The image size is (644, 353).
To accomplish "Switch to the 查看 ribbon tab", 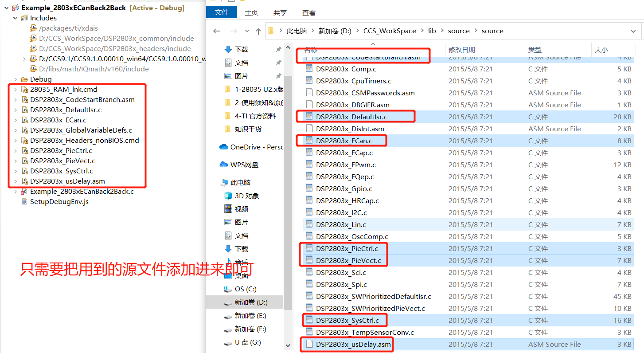I will tap(308, 12).
